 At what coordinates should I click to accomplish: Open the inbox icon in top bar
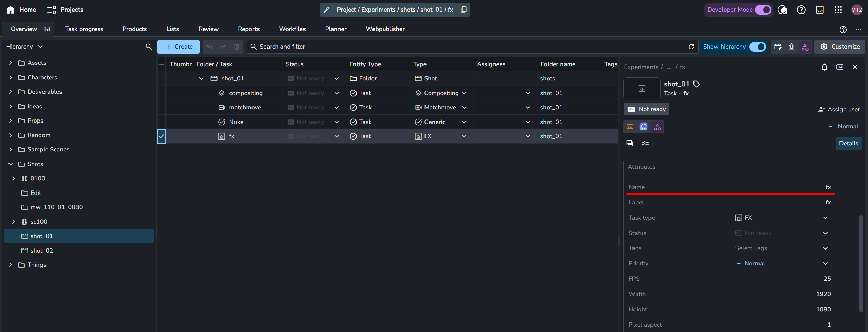tap(820, 10)
